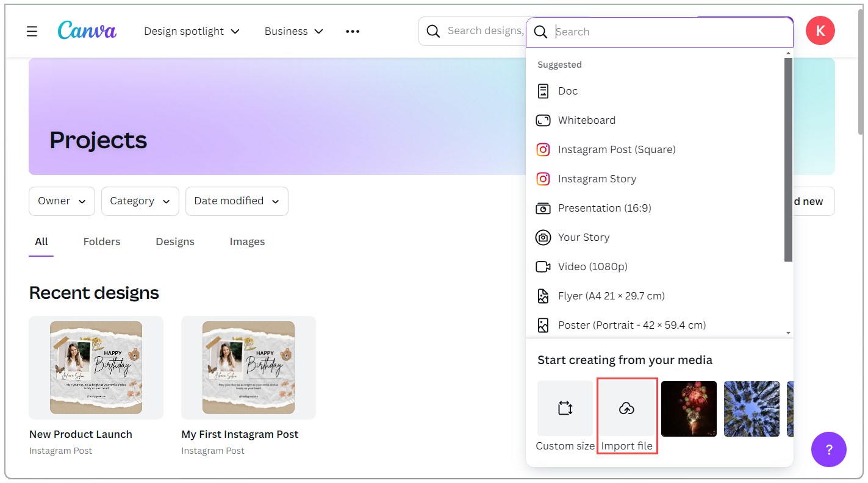Image resolution: width=868 pixels, height=483 pixels.
Task: Open the Owner filter dropdown
Action: pyautogui.click(x=61, y=201)
